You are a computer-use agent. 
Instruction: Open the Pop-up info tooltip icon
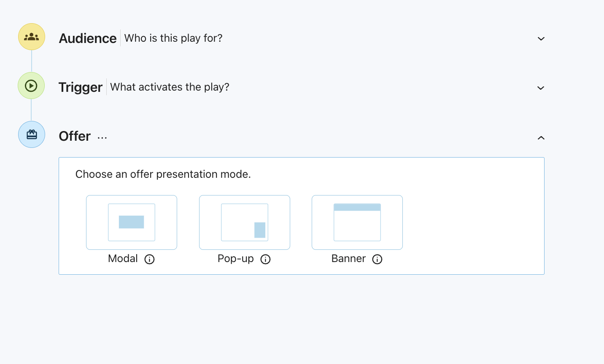click(x=265, y=259)
